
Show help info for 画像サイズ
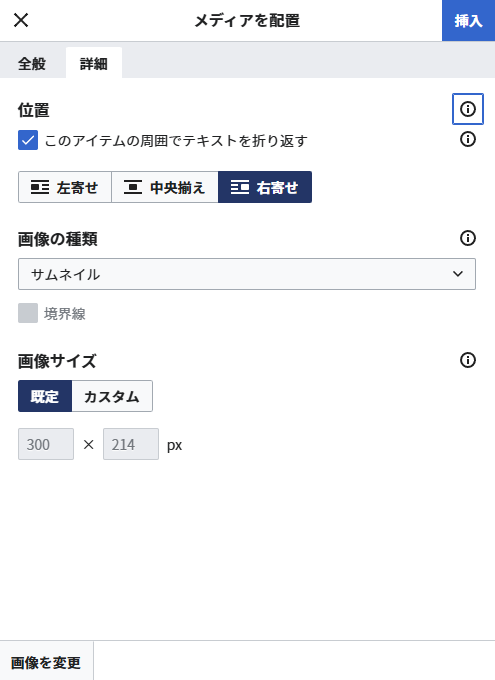pos(468,360)
